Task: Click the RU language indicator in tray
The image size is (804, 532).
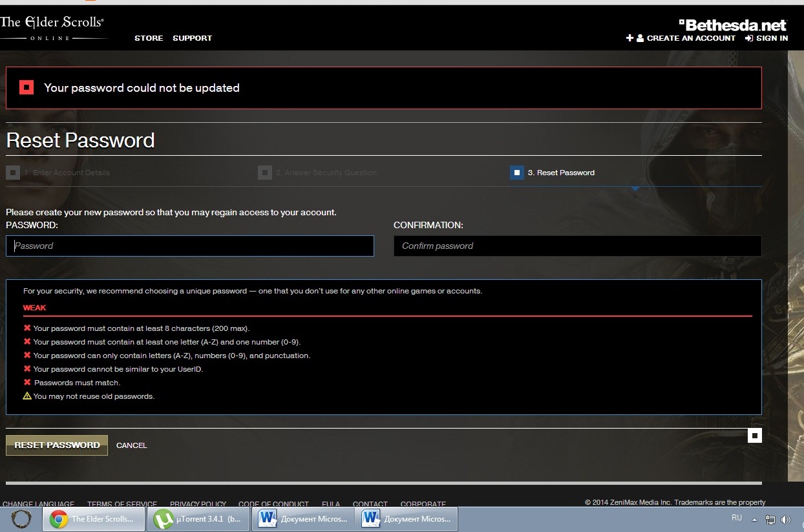Action: pyautogui.click(x=737, y=518)
